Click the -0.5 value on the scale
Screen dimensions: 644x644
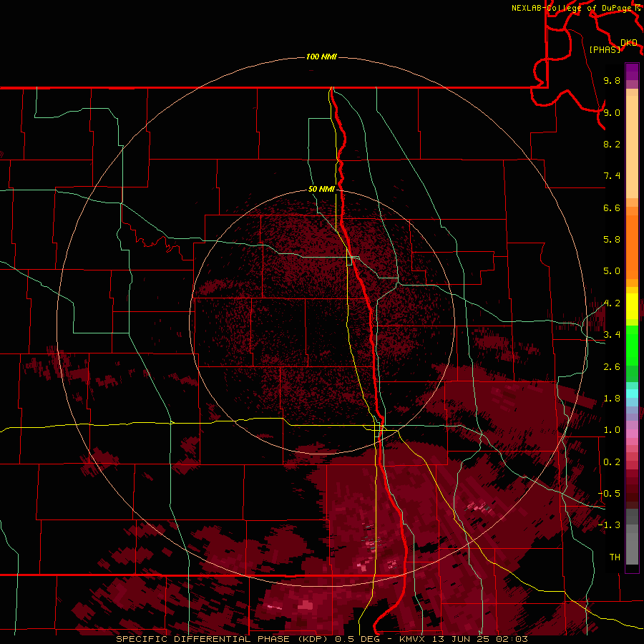tap(609, 494)
